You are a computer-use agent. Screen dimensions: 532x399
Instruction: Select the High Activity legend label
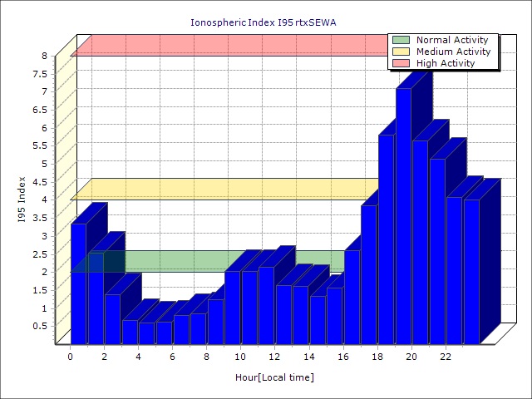coord(446,63)
